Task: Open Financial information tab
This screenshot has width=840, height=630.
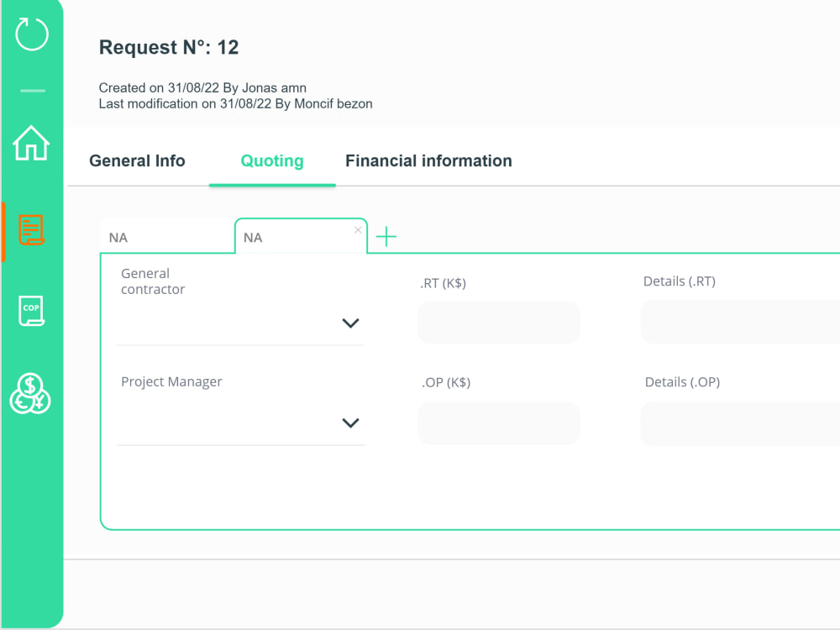Action: coord(428,160)
